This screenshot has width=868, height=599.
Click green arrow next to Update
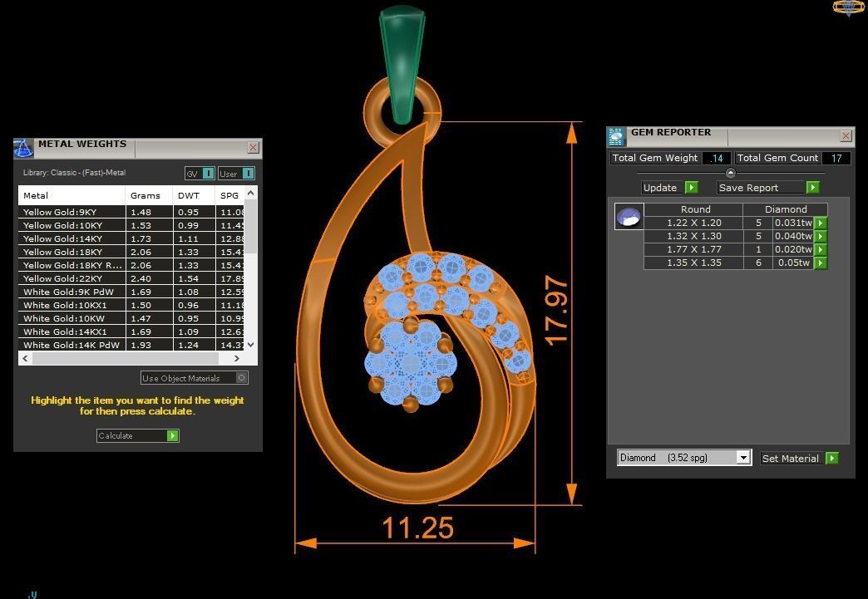click(x=692, y=188)
